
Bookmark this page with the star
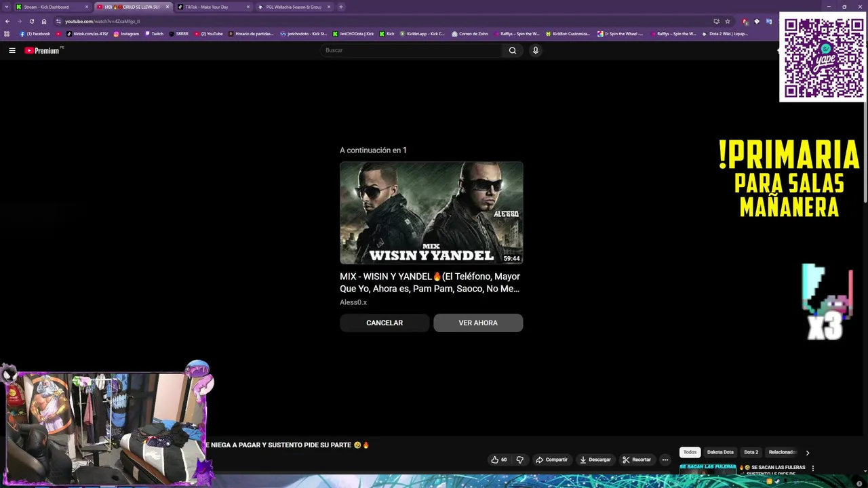[x=728, y=21]
